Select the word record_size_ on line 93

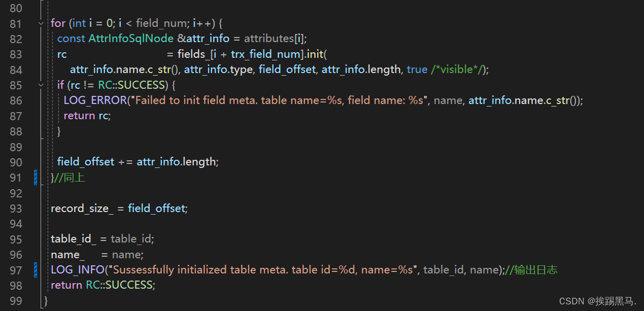coord(81,208)
